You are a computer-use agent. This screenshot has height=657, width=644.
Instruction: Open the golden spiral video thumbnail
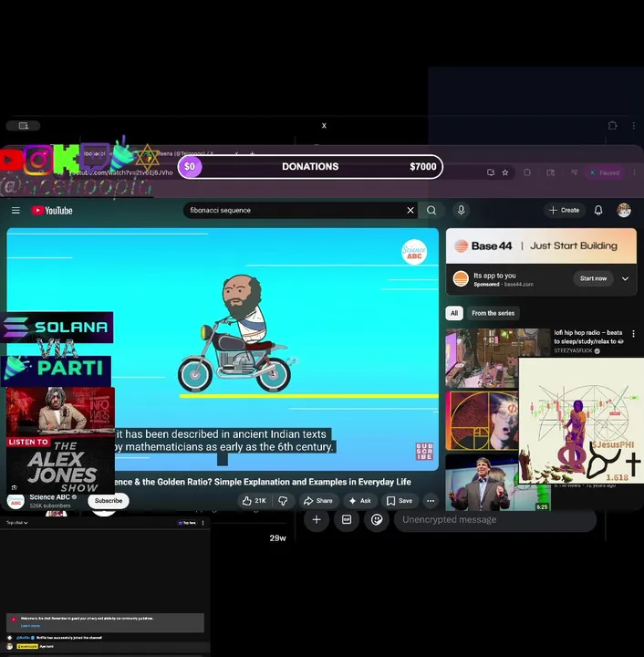[482, 421]
